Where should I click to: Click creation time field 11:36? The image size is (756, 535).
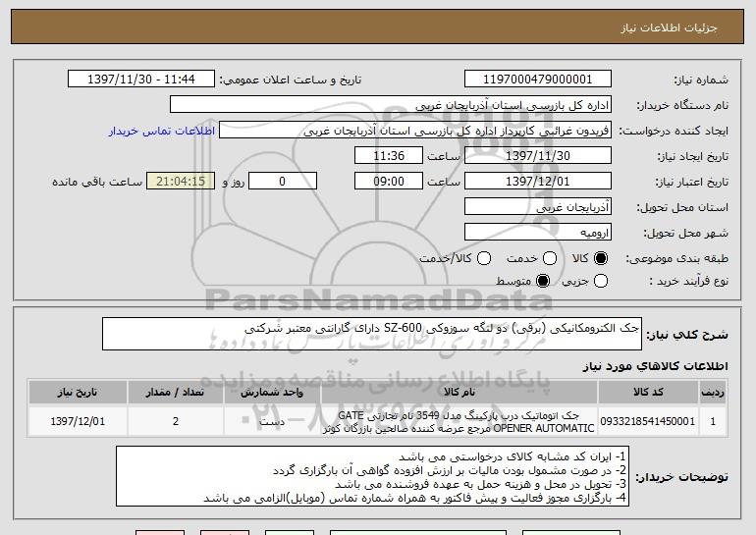click(x=389, y=156)
